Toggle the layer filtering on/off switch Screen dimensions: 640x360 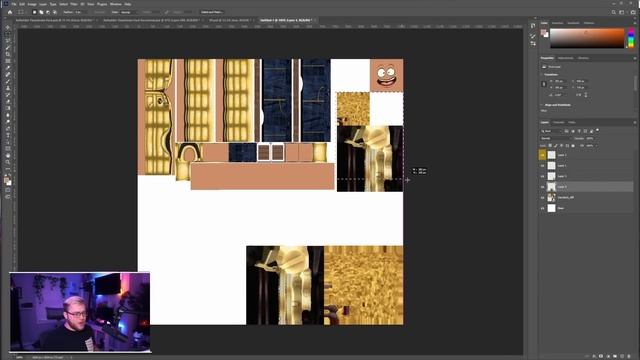click(598, 131)
